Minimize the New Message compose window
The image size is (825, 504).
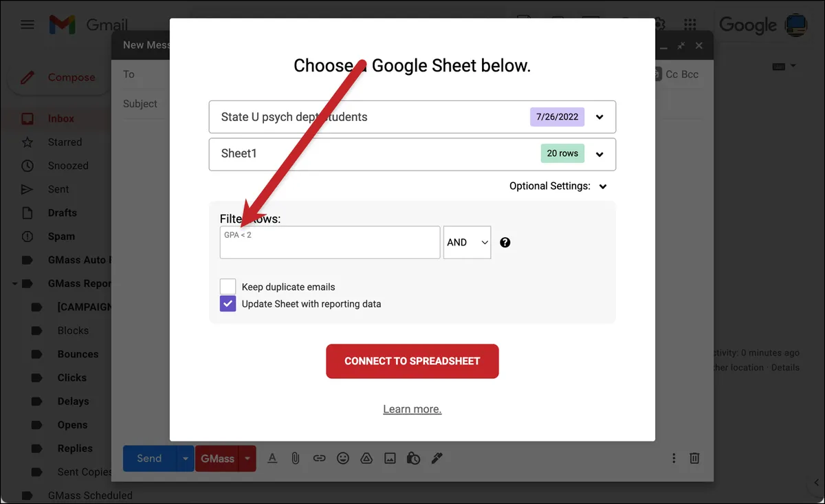coord(664,47)
